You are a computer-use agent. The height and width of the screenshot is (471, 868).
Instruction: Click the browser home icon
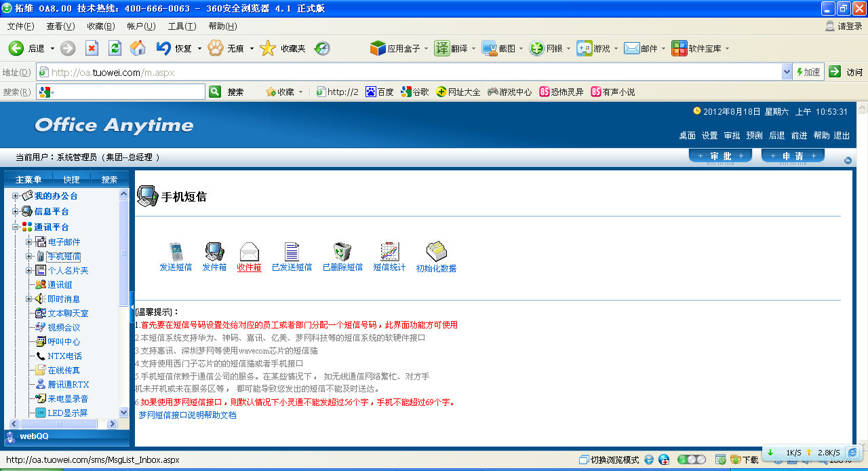(x=138, y=48)
